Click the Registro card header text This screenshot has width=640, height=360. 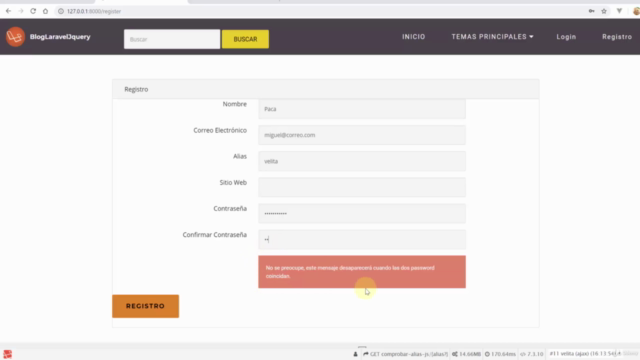coord(136,89)
